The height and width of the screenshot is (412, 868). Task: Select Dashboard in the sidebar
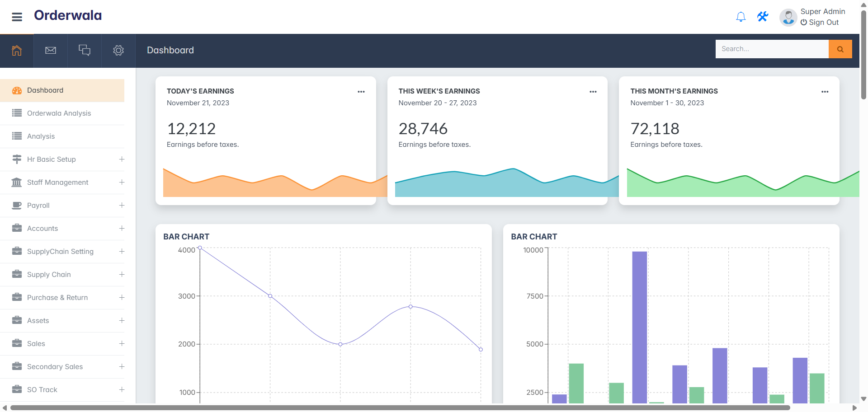(45, 90)
